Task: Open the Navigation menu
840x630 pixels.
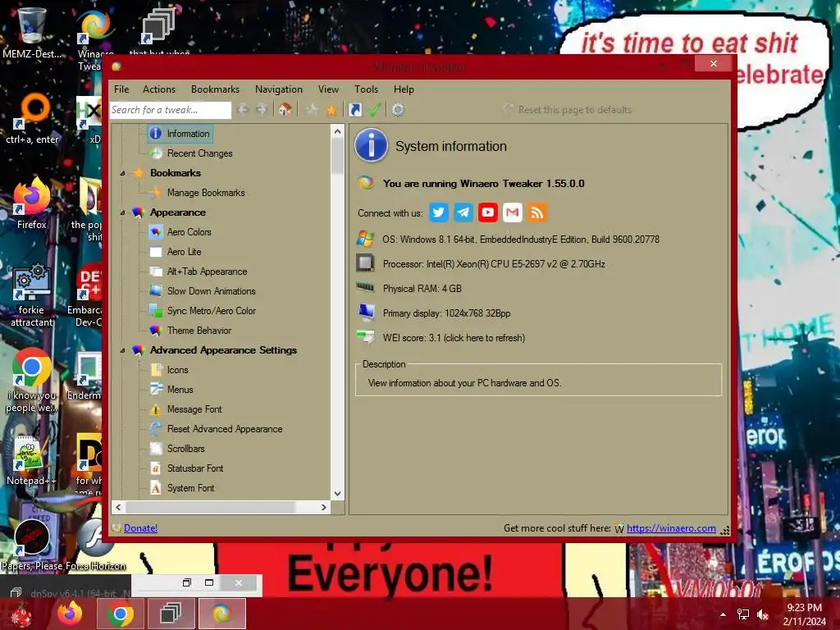Action: pos(279,89)
